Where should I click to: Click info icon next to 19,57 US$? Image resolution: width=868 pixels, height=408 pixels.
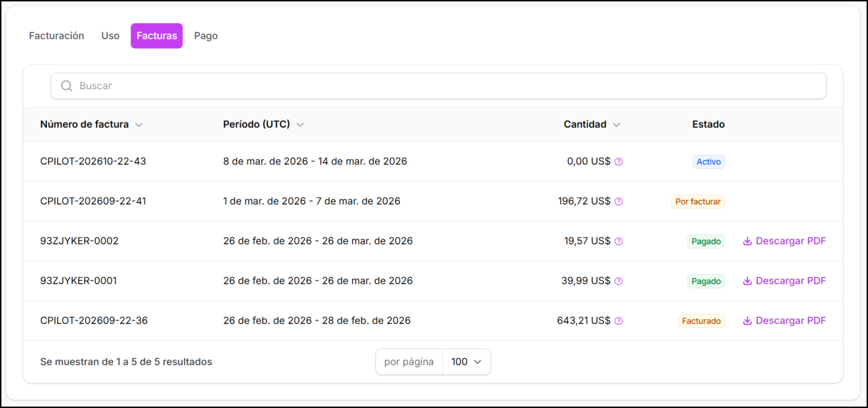point(619,241)
